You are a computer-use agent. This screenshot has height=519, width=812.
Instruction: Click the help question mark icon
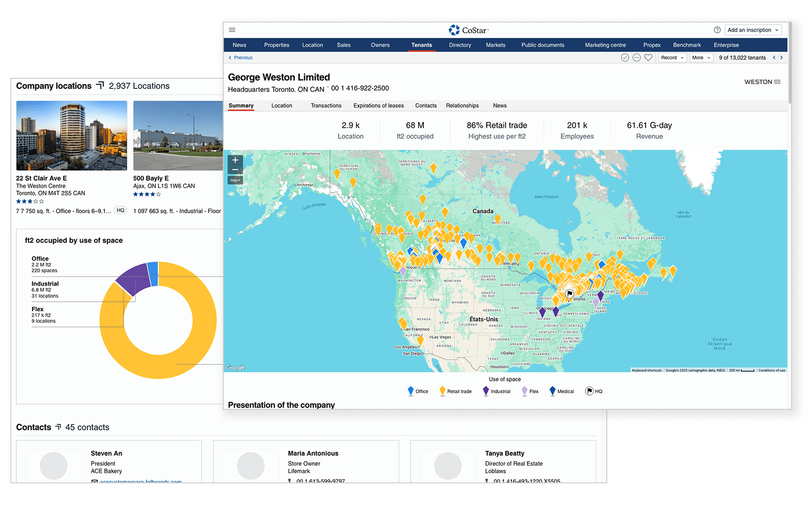tap(717, 30)
